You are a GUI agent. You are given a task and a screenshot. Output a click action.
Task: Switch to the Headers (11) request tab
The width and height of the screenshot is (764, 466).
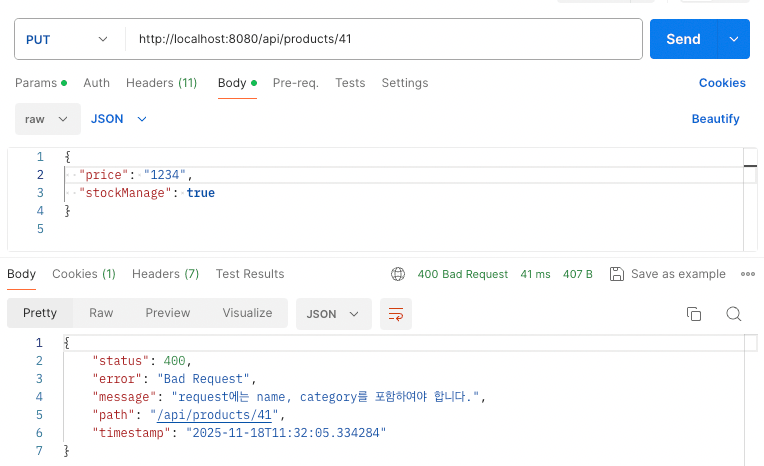161,83
